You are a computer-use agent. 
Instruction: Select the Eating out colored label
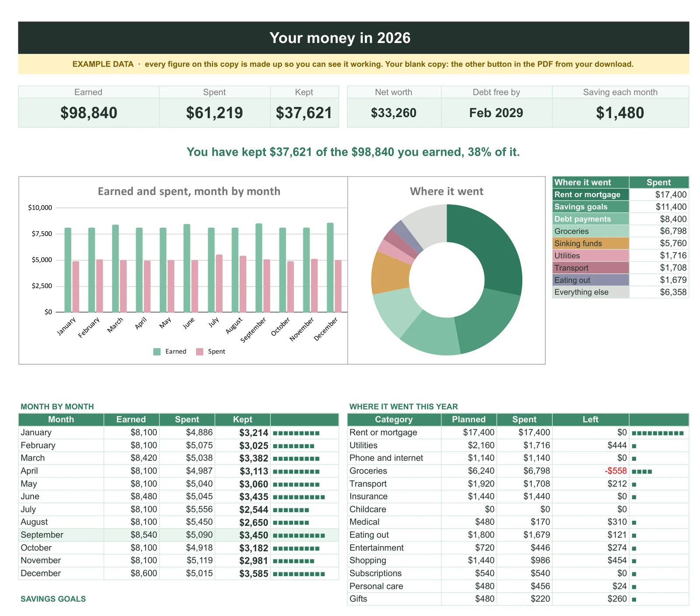coord(591,280)
